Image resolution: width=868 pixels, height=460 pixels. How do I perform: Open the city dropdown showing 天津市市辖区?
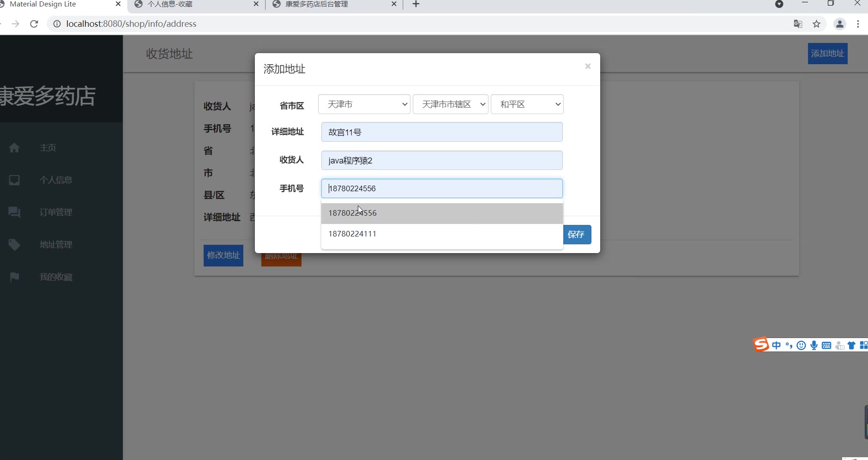(x=451, y=104)
